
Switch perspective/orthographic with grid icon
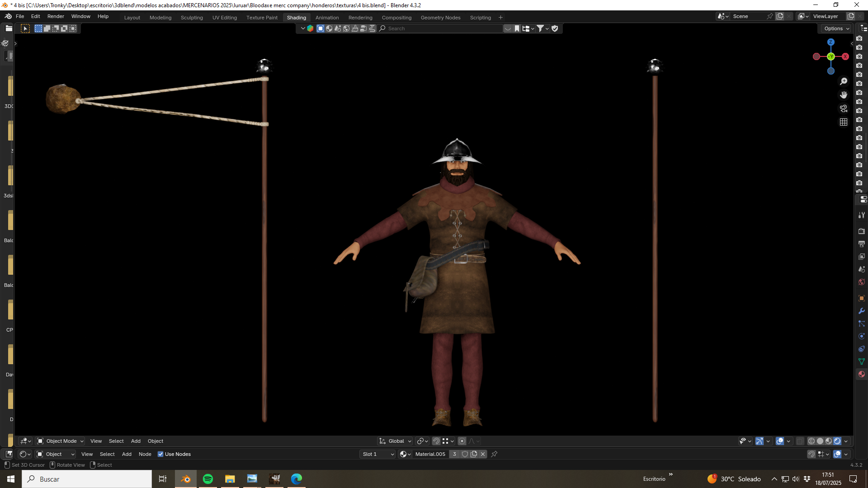pos(844,122)
